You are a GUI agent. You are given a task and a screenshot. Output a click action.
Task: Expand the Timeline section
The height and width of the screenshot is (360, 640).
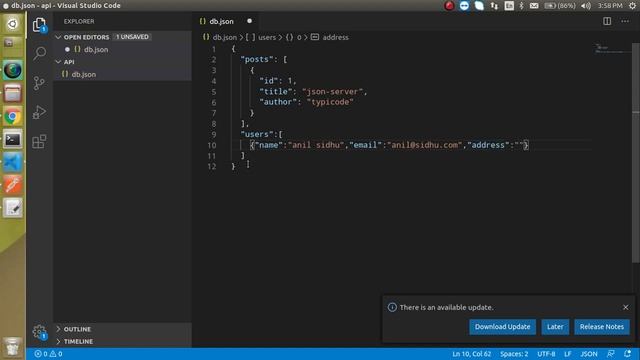coord(58,341)
